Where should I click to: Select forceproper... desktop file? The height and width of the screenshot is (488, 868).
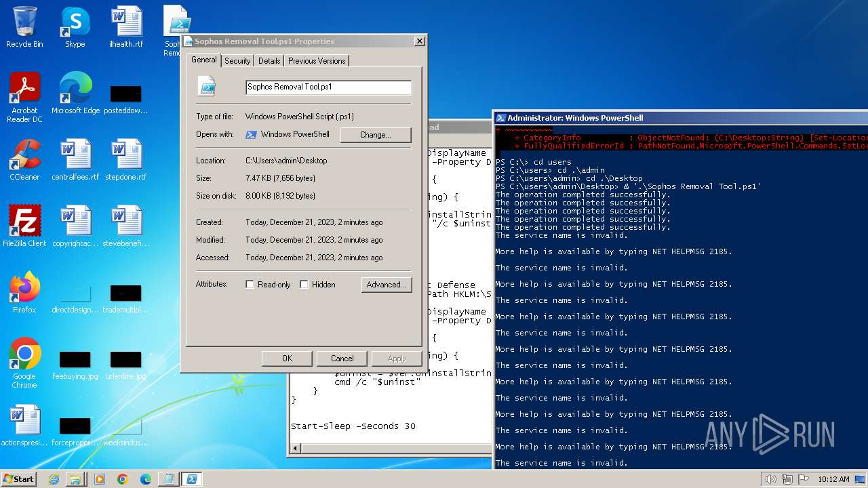pyautogui.click(x=75, y=431)
